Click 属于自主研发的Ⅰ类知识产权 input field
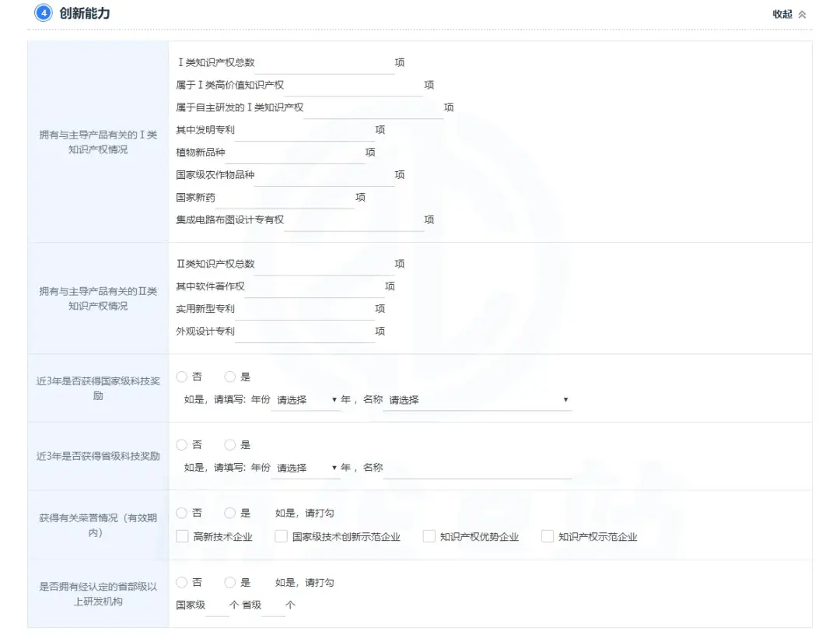 pyautogui.click(x=373, y=108)
